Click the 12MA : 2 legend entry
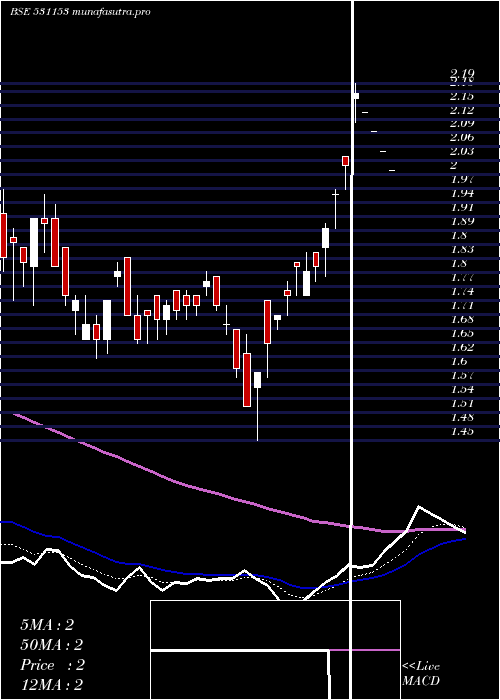Screen dimensions: 500x700 (52, 685)
